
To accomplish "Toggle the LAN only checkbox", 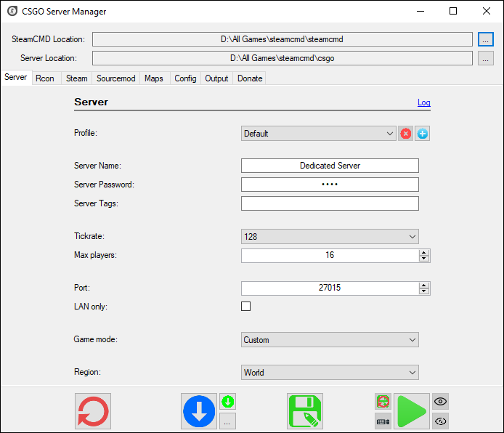I will (x=246, y=306).
